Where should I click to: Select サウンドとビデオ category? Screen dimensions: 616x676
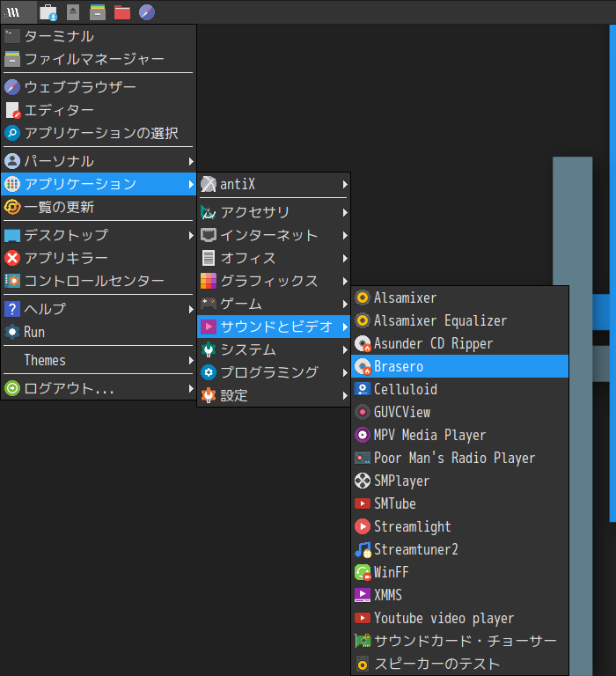point(274,327)
